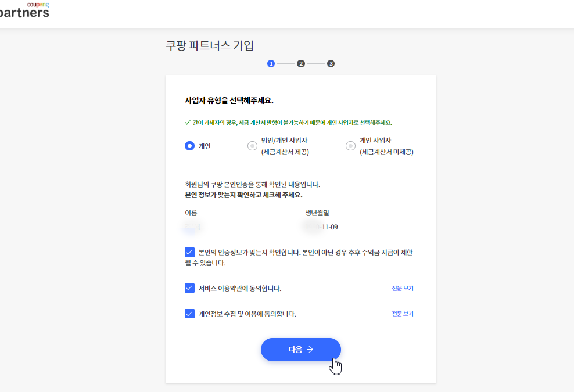This screenshot has width=574, height=392.
Task: Click step 2 circle in the progress bar
Action: pos(300,64)
